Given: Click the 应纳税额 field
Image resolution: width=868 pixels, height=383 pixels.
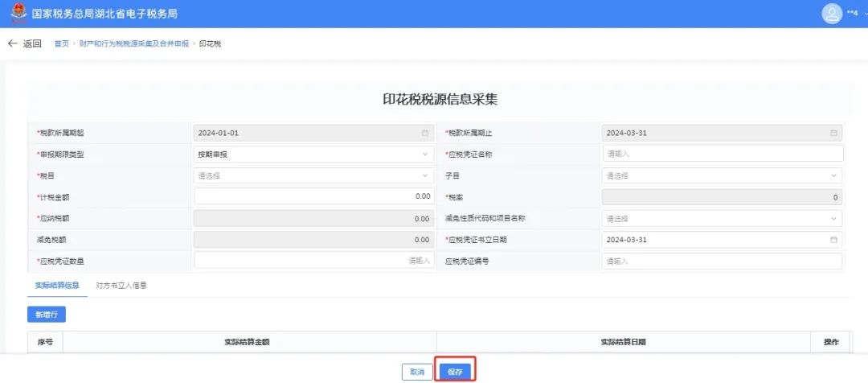Looking at the screenshot, I should tap(314, 218).
